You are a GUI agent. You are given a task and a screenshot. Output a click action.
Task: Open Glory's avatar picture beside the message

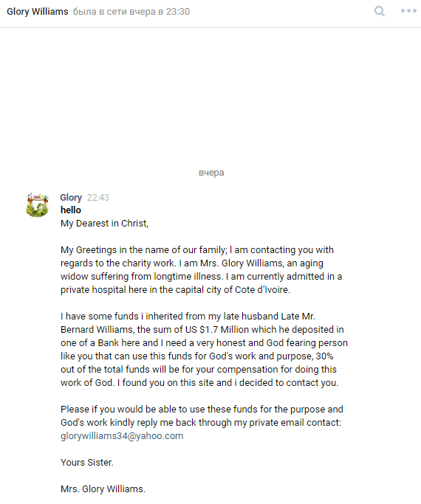coord(38,204)
